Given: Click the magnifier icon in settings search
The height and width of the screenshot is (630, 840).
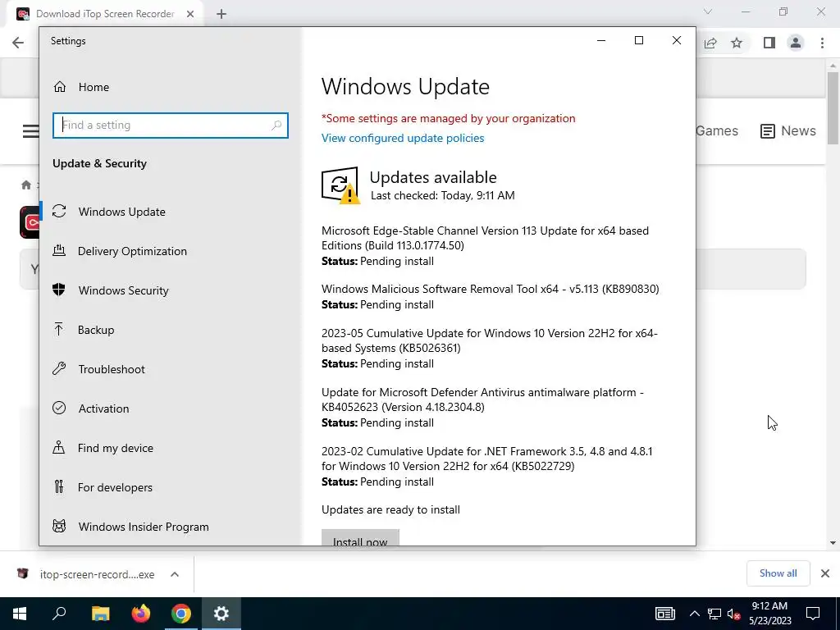Looking at the screenshot, I should 276,126.
